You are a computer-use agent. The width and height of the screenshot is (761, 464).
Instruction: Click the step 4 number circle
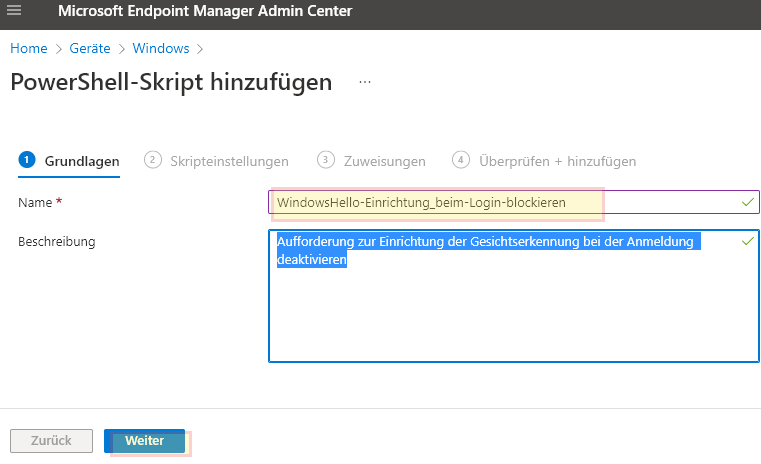point(461,160)
